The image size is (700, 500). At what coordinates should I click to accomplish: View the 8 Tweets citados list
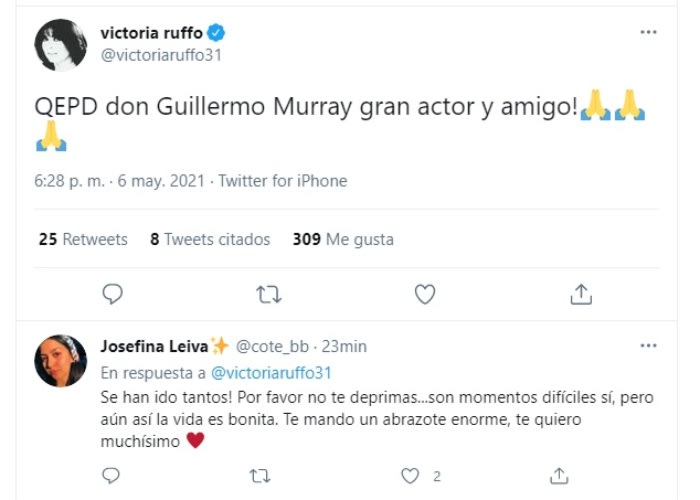[x=210, y=239]
